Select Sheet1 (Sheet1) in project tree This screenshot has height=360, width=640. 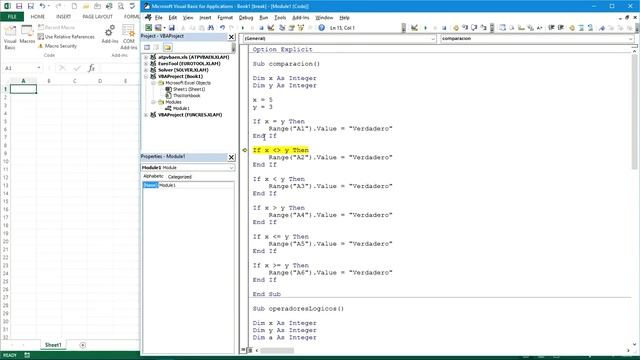tap(189, 89)
